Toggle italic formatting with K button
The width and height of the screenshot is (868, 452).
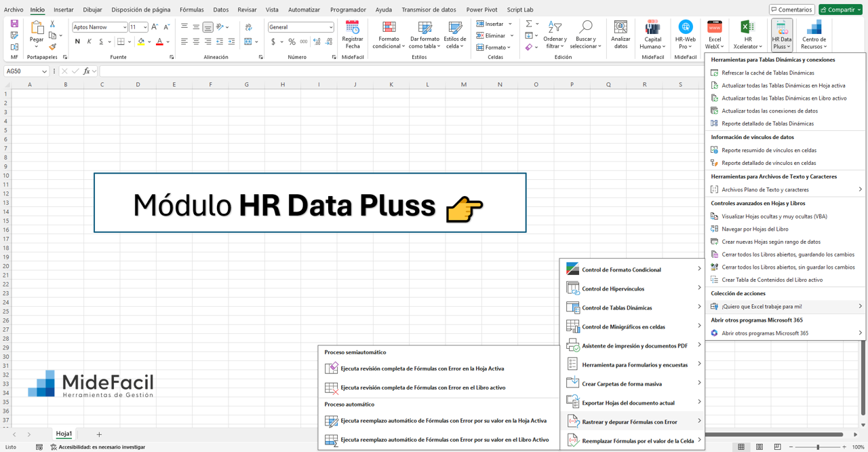90,42
